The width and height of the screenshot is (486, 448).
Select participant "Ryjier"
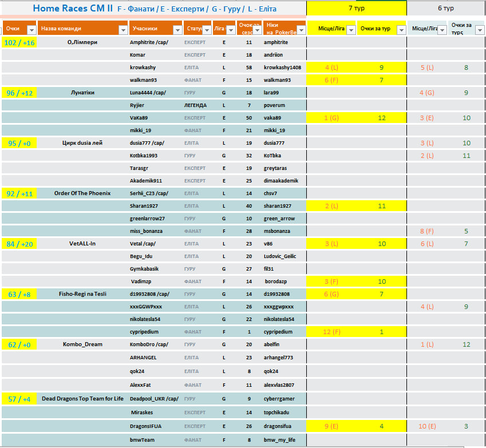point(137,105)
